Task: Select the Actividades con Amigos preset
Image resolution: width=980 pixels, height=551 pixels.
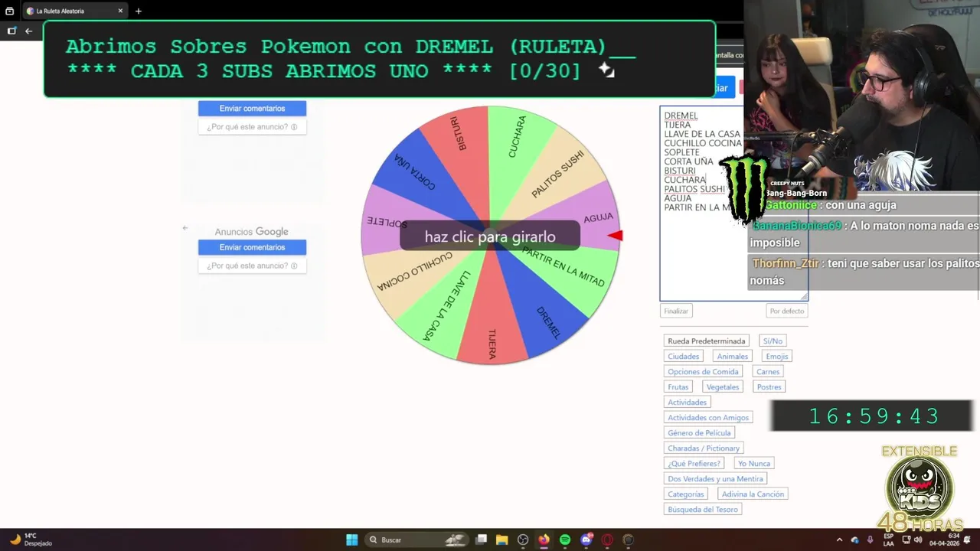Action: (x=708, y=418)
